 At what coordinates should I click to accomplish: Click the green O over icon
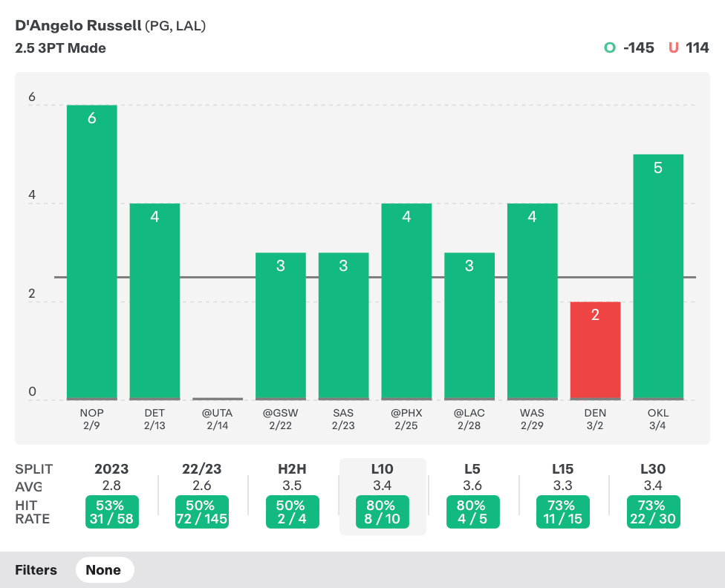[610, 48]
